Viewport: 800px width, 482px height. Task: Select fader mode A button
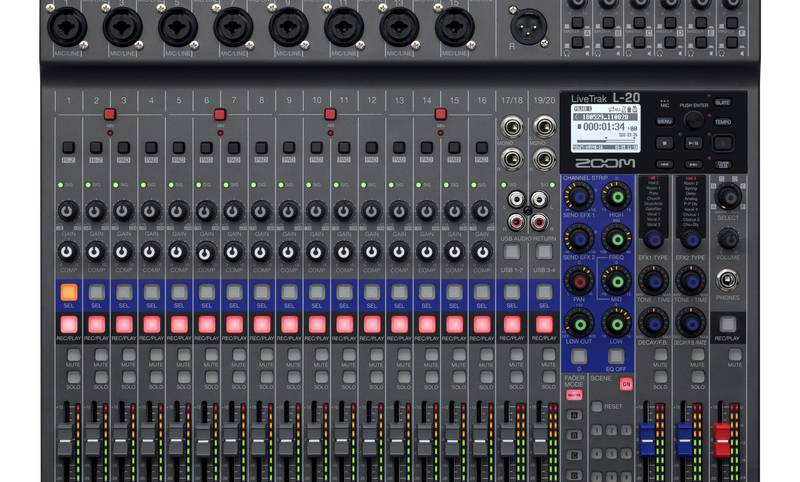(574, 415)
